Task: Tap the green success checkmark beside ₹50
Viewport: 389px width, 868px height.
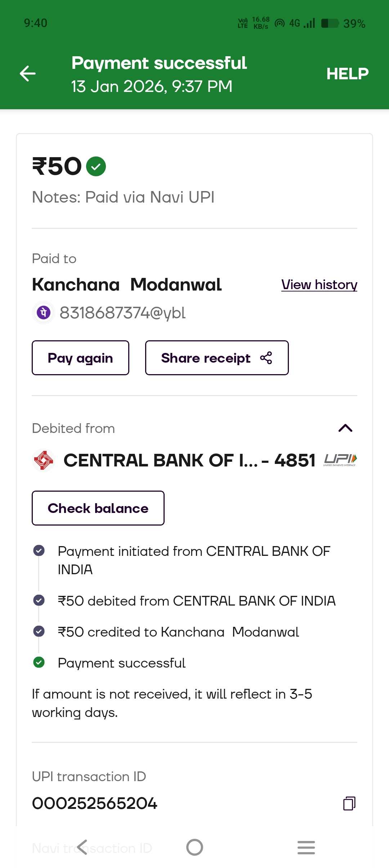Action: click(96, 167)
